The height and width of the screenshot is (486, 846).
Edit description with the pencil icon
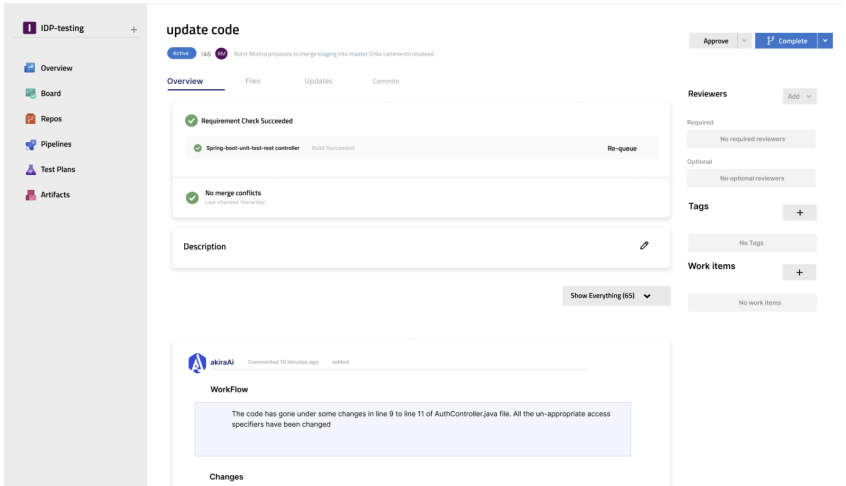(644, 246)
